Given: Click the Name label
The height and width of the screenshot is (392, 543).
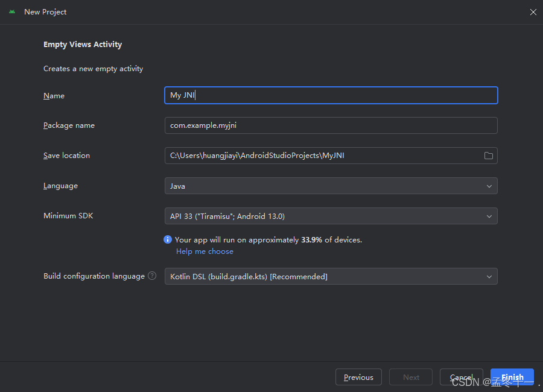Looking at the screenshot, I should (x=54, y=96).
